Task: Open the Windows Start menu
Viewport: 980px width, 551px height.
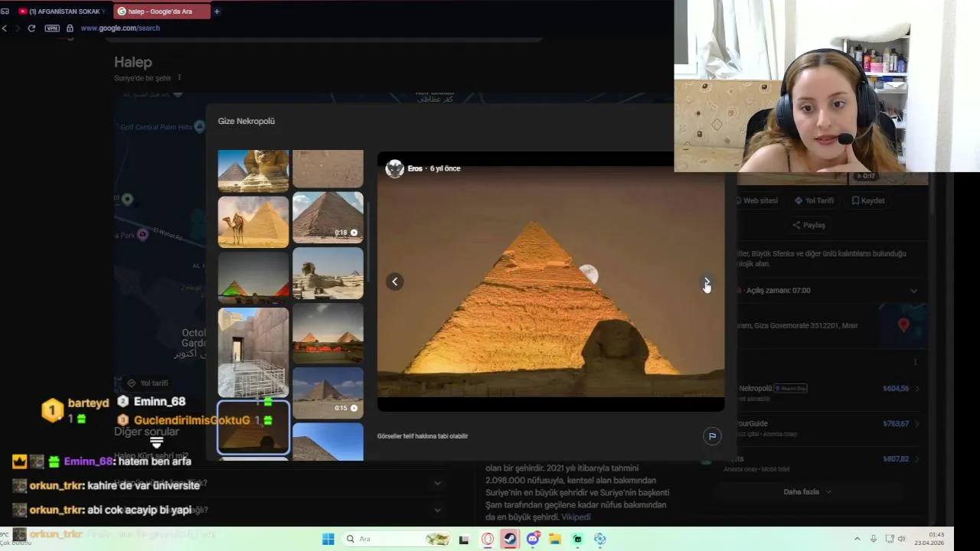Action: point(328,539)
